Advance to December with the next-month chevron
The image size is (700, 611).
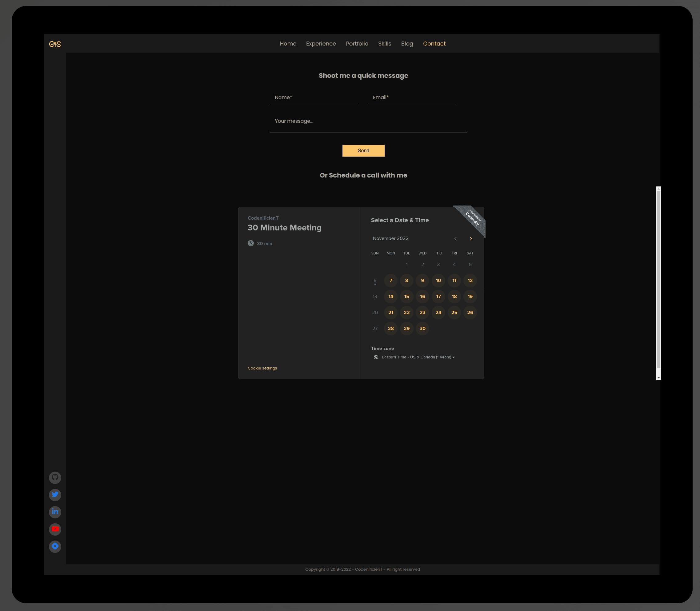pyautogui.click(x=471, y=238)
